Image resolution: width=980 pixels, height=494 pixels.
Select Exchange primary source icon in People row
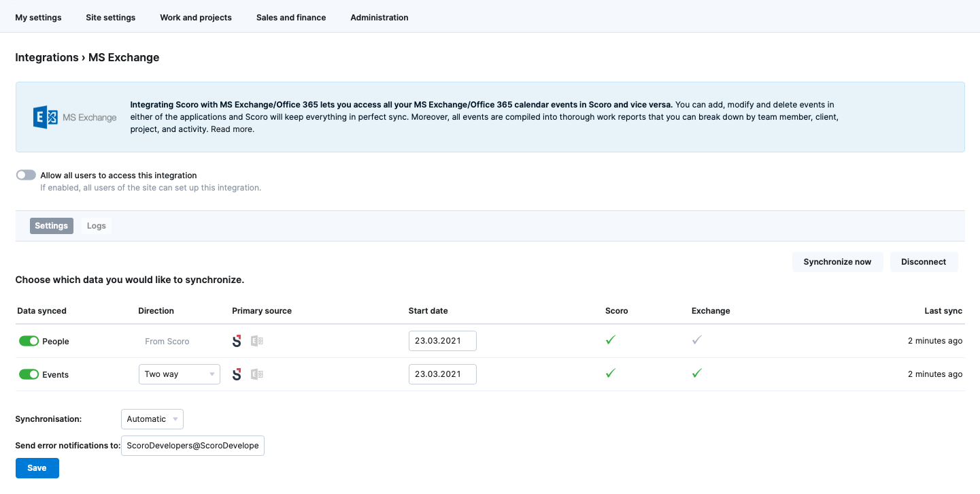click(257, 341)
